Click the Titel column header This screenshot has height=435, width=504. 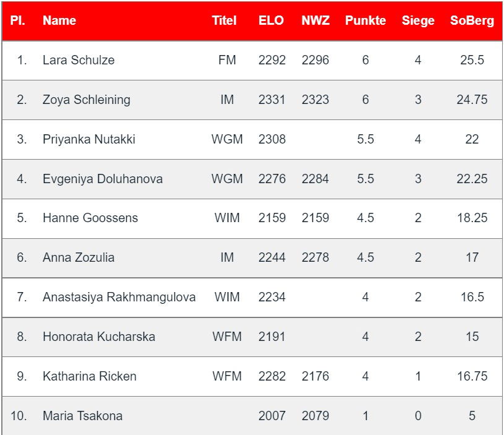(x=224, y=20)
